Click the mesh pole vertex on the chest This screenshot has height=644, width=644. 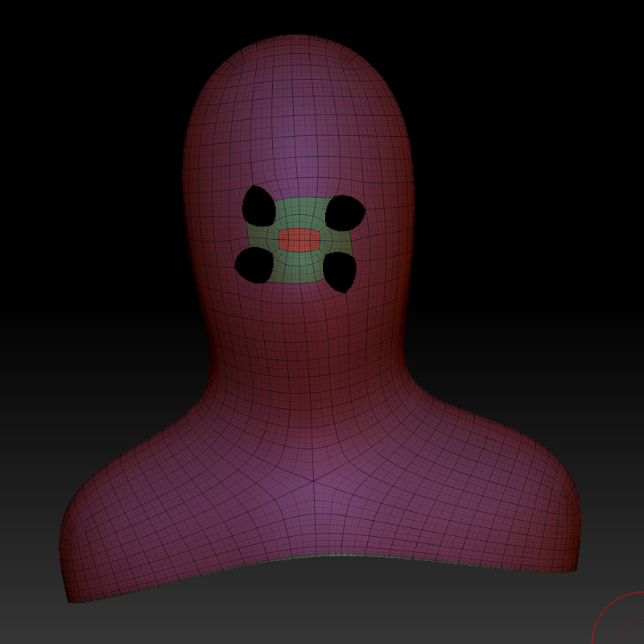coord(313,481)
